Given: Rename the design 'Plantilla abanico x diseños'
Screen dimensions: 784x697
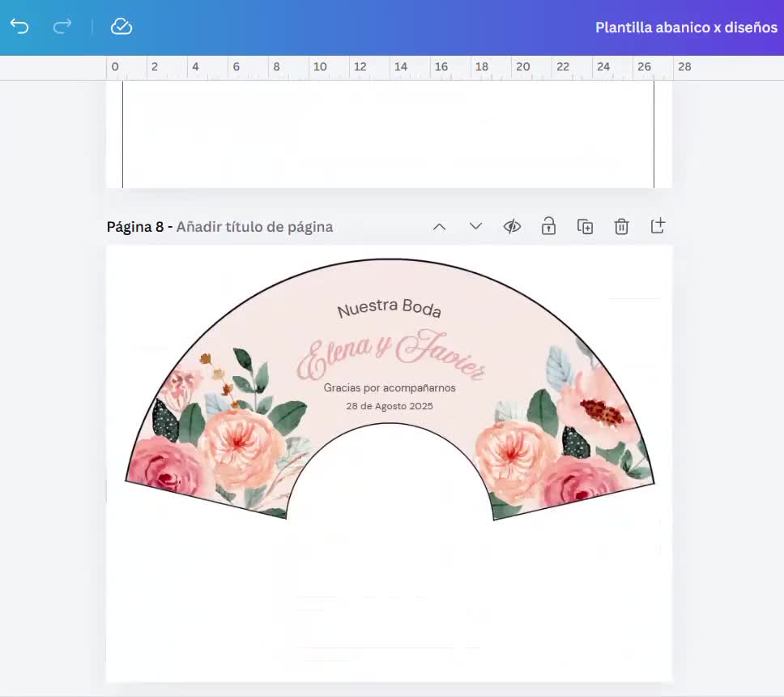Looking at the screenshot, I should pos(686,27).
